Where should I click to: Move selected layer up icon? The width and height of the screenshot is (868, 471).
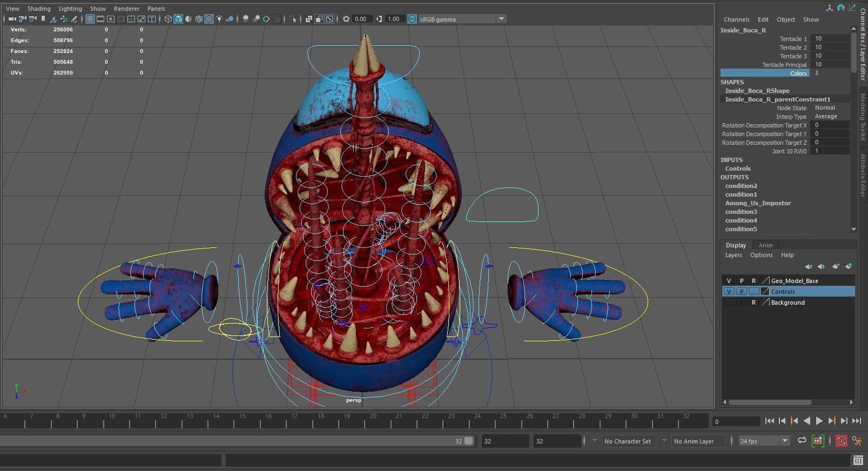pos(809,266)
